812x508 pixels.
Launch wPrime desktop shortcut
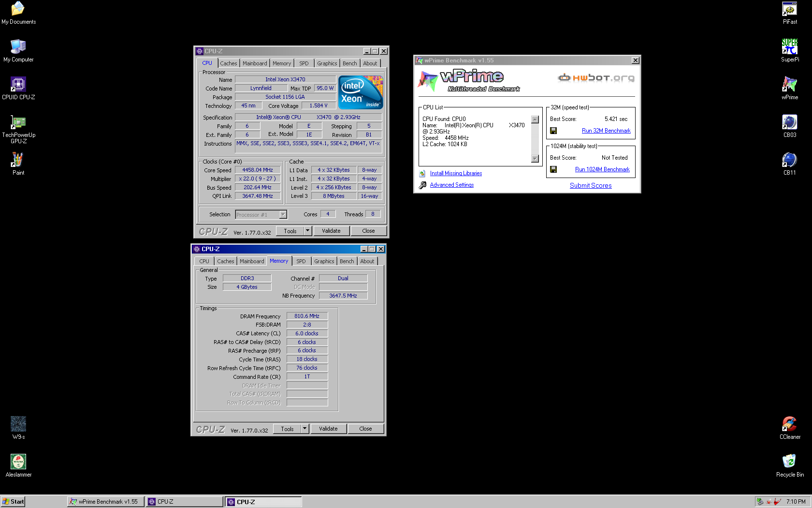(x=790, y=89)
